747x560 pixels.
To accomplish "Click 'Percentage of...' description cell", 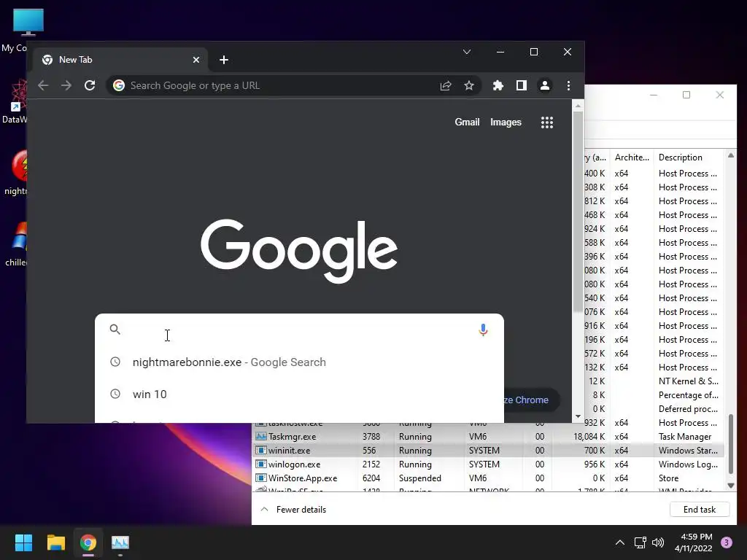I will (689, 395).
